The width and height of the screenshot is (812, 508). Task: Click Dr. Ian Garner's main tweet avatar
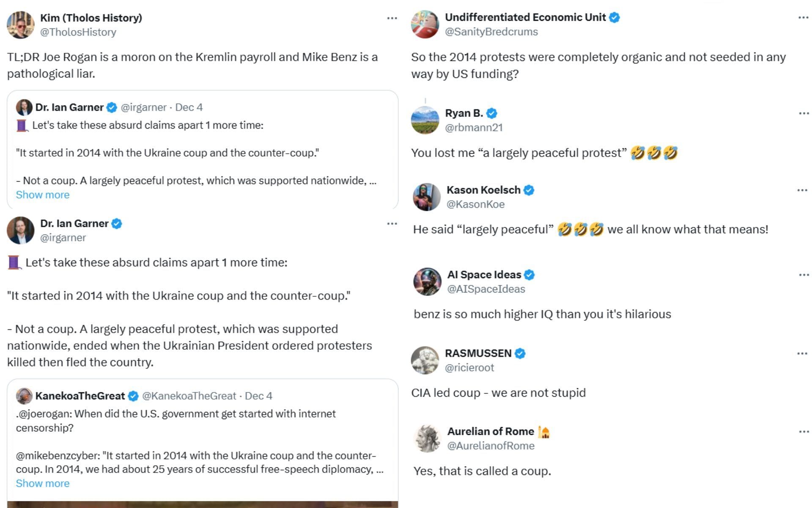(20, 230)
